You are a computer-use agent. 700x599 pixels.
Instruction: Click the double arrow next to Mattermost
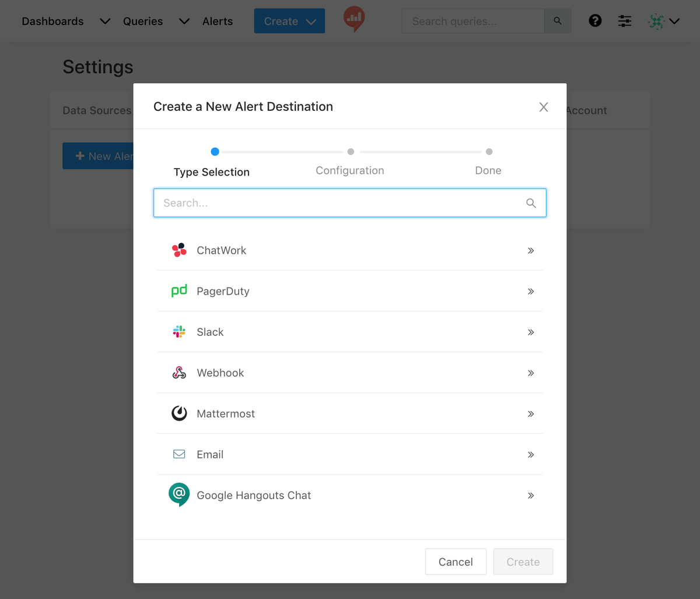pyautogui.click(x=531, y=414)
